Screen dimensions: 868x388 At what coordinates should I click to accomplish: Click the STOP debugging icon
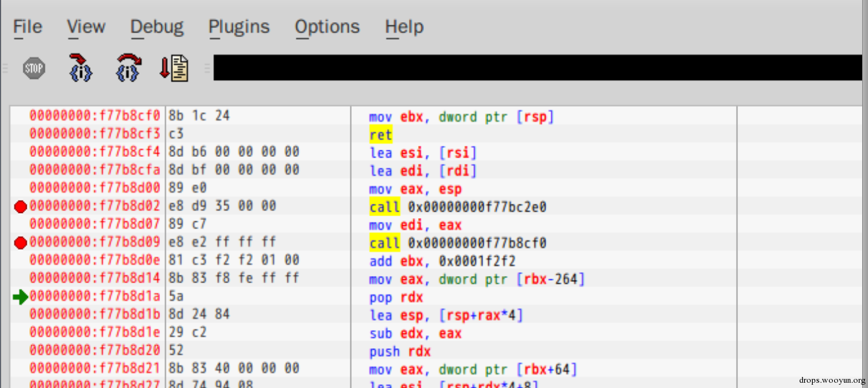(x=34, y=68)
